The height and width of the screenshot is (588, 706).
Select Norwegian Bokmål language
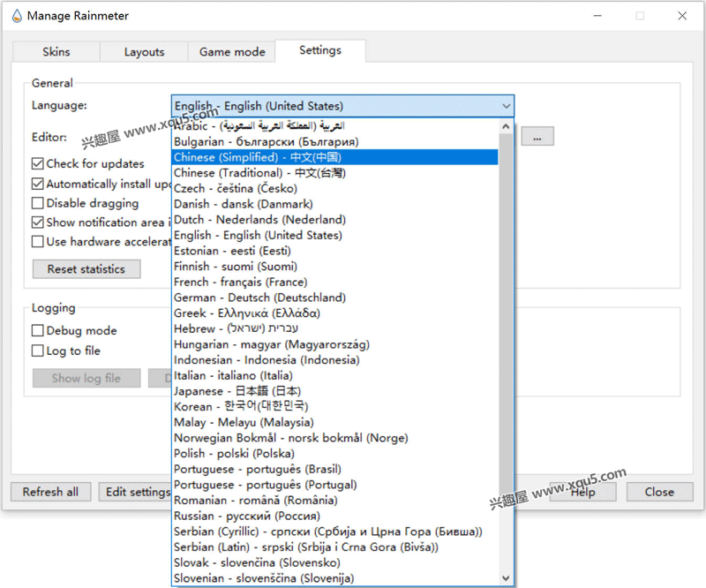click(x=335, y=438)
